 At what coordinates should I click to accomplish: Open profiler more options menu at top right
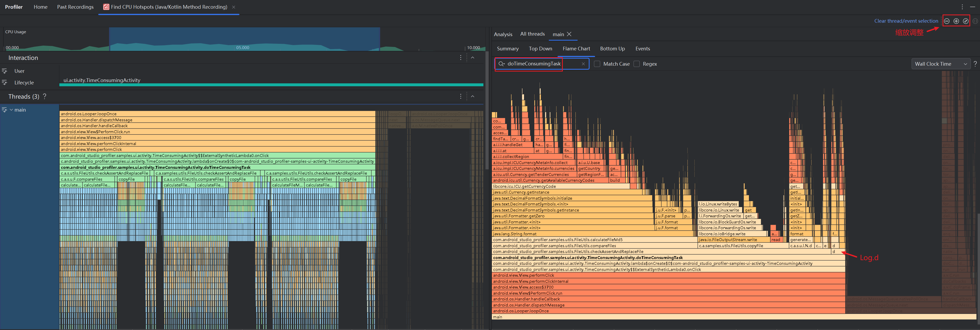coord(962,7)
